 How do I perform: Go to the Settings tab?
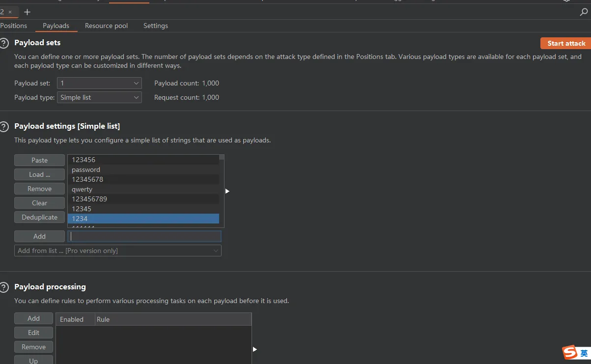click(156, 26)
